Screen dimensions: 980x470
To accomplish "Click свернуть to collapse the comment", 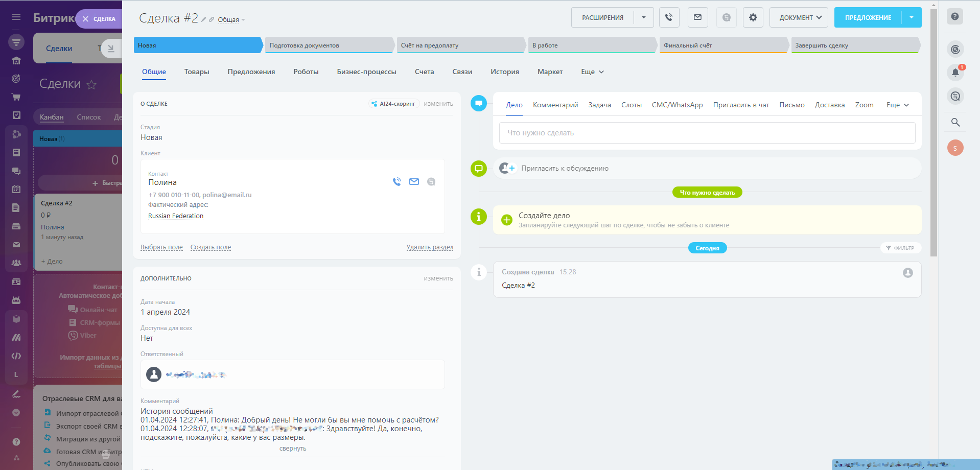I will tap(293, 449).
